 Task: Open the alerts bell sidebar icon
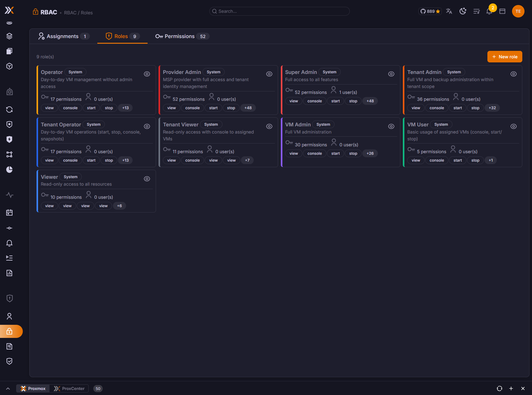click(x=9, y=243)
